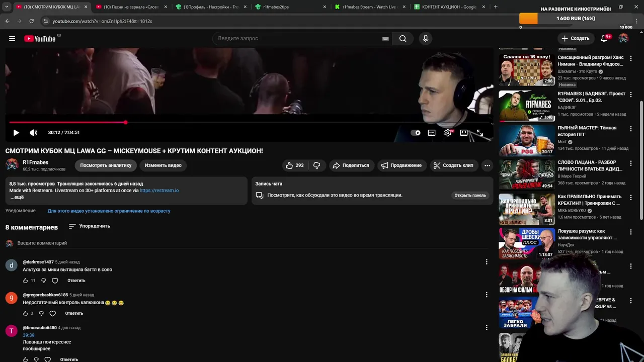Click Изменить видео button

[163, 165]
